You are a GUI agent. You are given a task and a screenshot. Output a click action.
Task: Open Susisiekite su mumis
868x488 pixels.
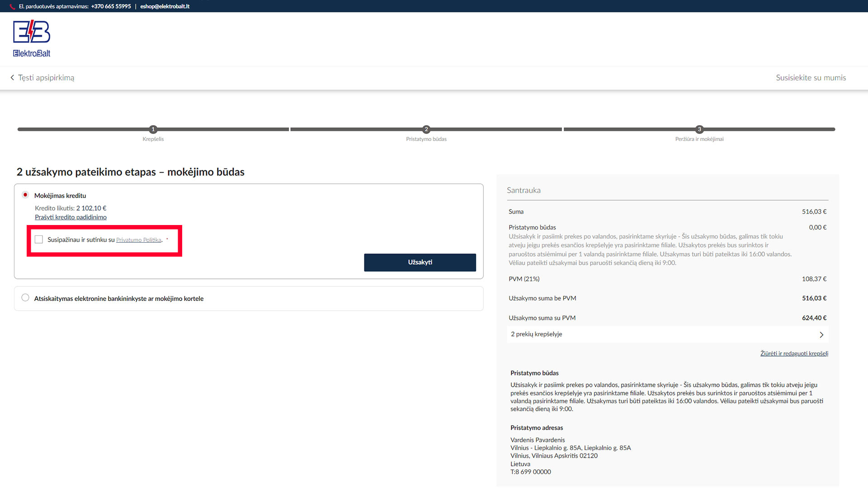811,78
